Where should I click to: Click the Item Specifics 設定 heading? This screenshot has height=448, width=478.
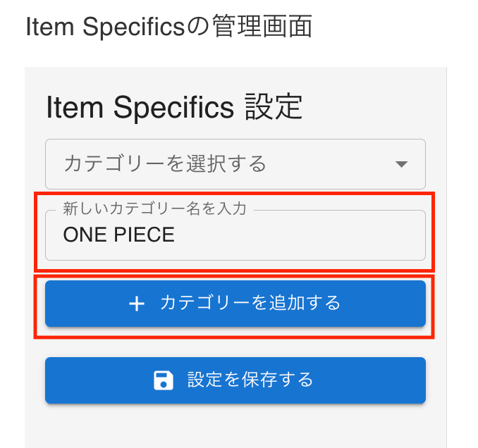click(x=174, y=108)
